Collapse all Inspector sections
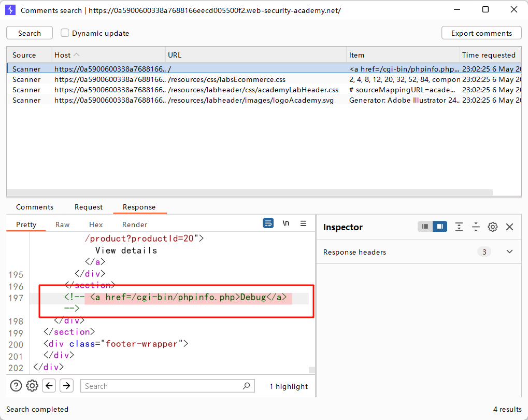Image resolution: width=528 pixels, height=420 pixels. coord(476,227)
